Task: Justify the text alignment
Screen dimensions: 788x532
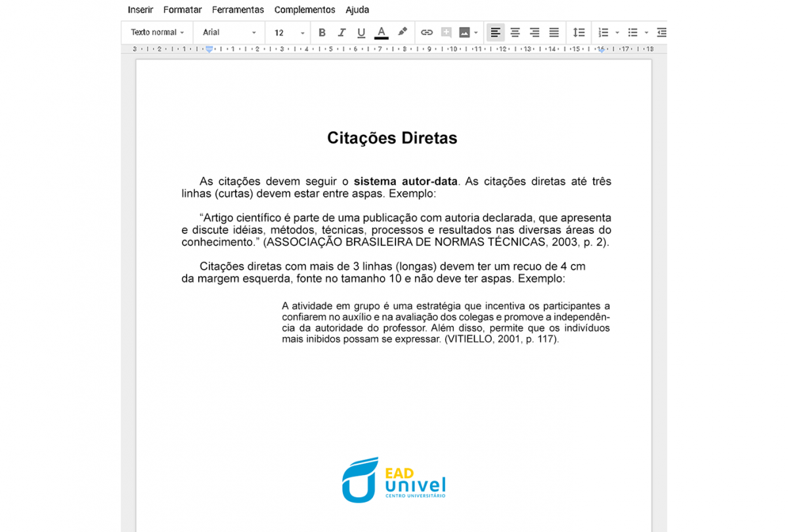Action: pos(554,33)
